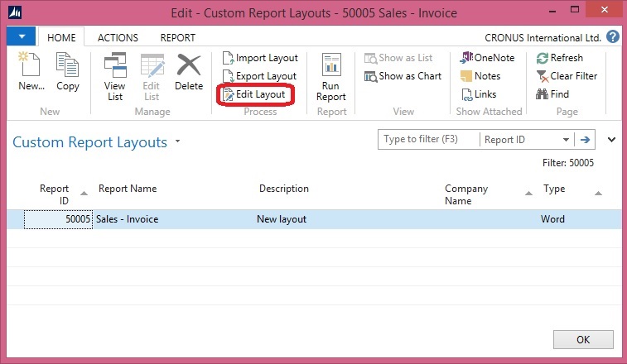Switch to the REPORT ribbon tab
Viewport: 627px width, 364px height.
(x=177, y=37)
